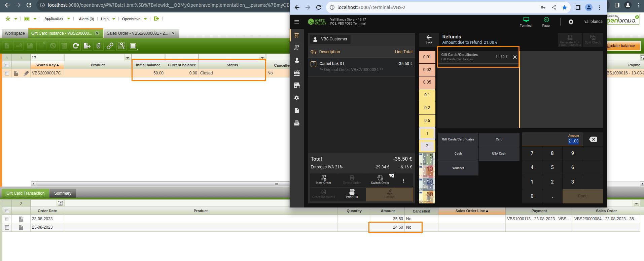Edit the VBS20000017C row with the pencil icon
The width and height of the screenshot is (644, 261).
click(x=26, y=73)
